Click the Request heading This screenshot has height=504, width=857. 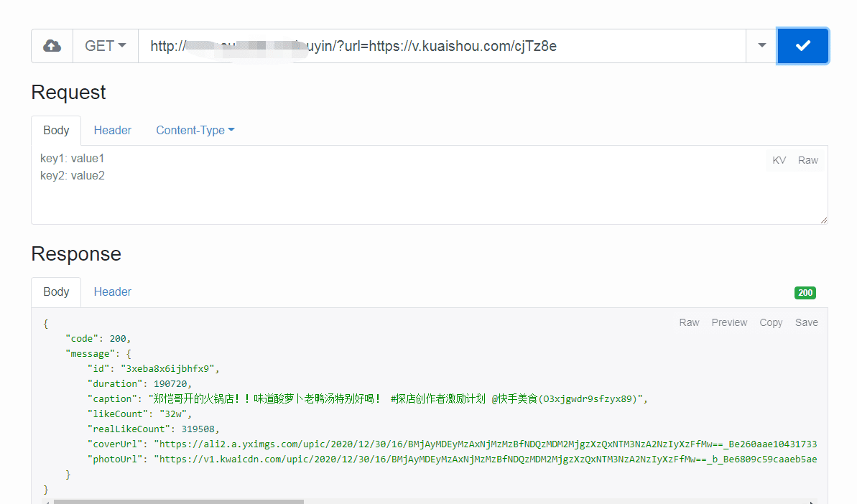pyautogui.click(x=68, y=93)
